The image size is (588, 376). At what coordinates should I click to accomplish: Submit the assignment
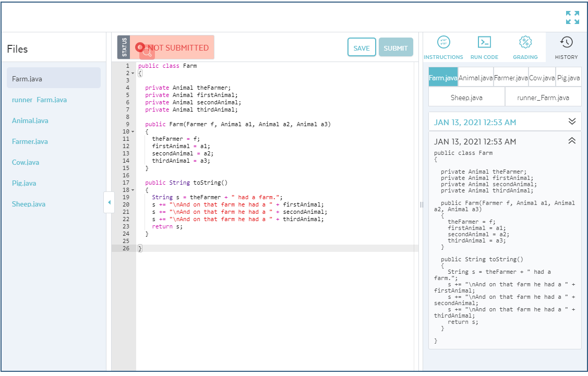(x=396, y=47)
